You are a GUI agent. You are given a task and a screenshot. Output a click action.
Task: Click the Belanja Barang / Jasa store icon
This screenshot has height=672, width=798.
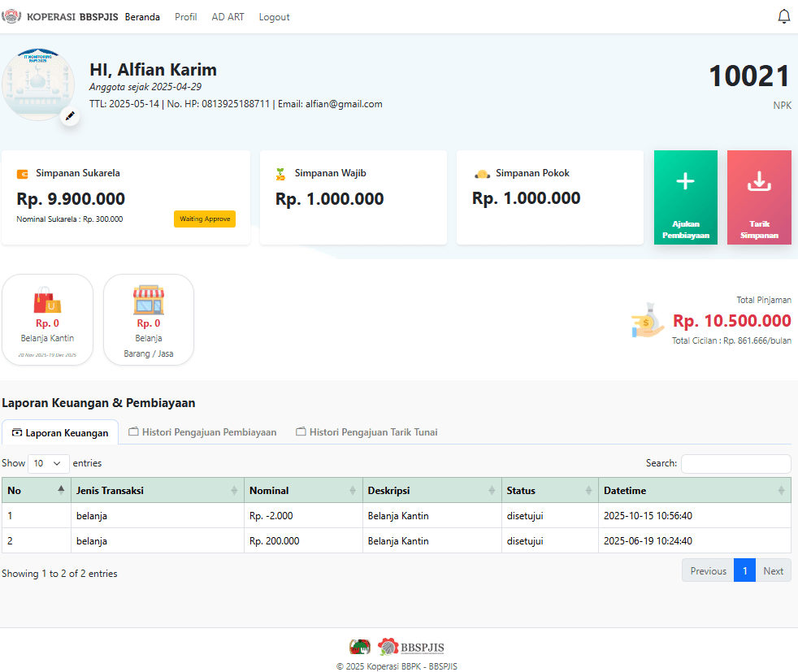[x=149, y=300]
